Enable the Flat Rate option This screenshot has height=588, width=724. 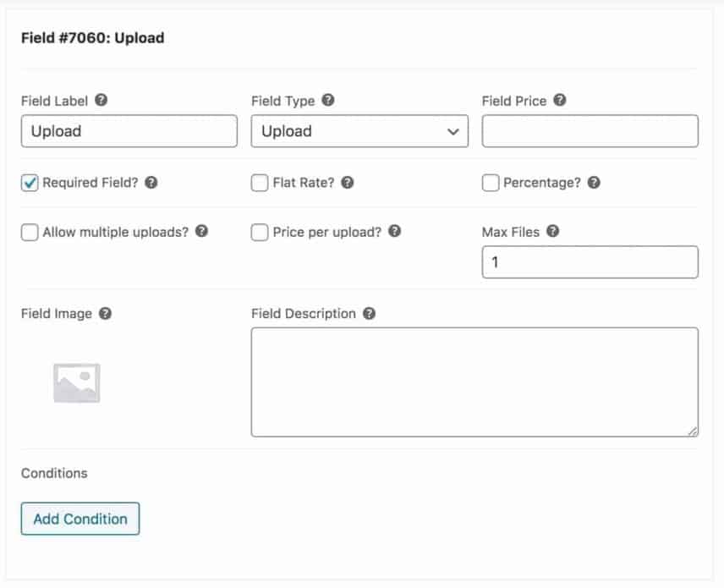pos(259,182)
